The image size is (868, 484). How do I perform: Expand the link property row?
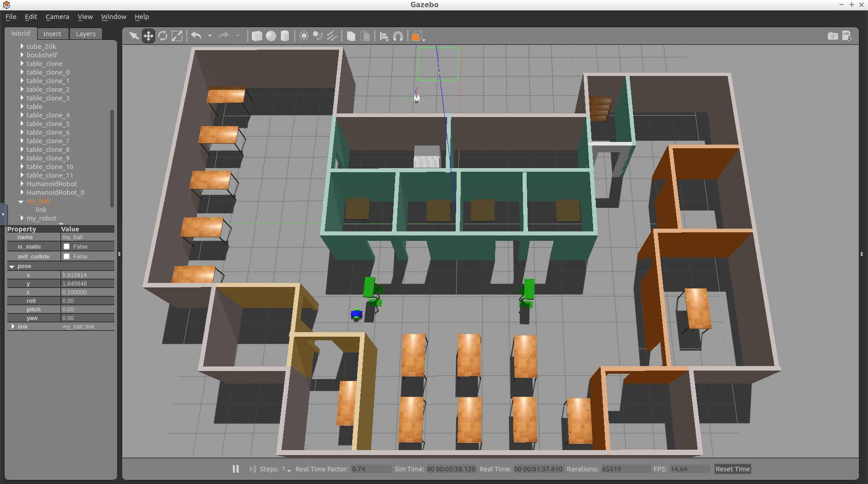[13, 326]
